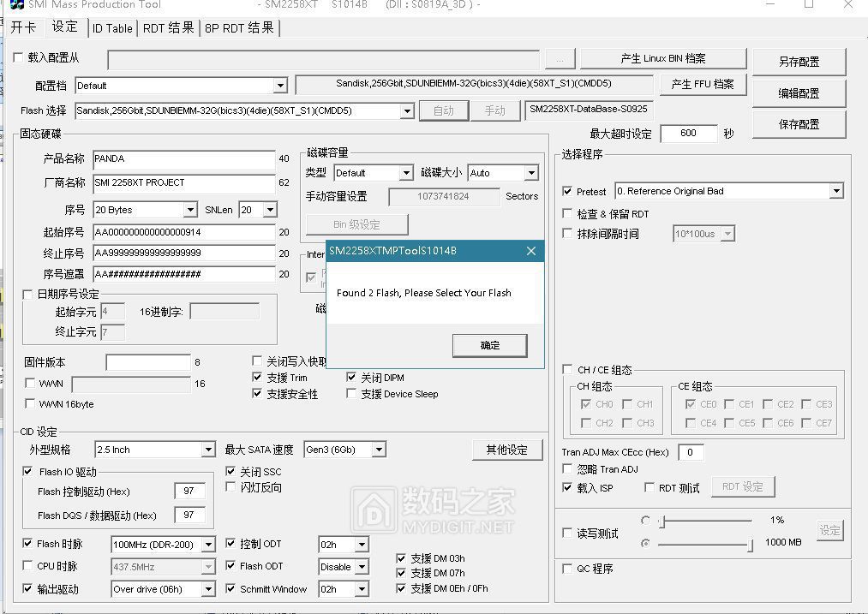Click the 固件版本 input field
Image resolution: width=868 pixels, height=614 pixels.
pos(148,362)
